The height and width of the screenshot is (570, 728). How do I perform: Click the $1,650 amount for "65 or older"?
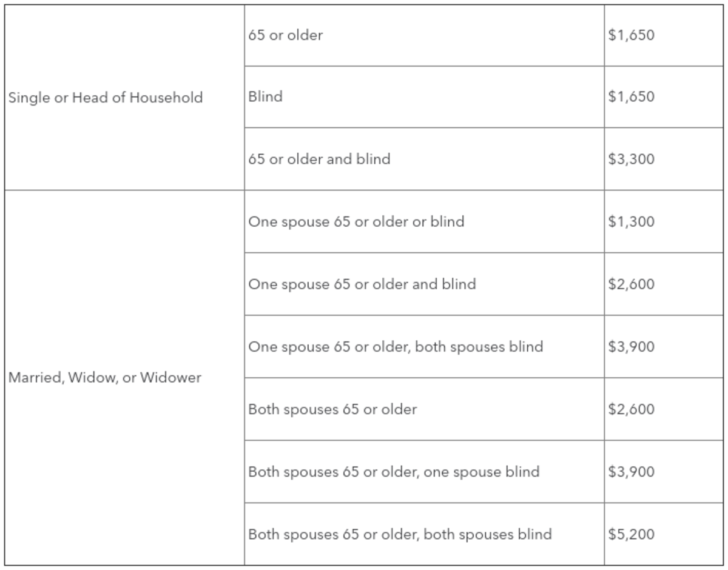(x=632, y=35)
